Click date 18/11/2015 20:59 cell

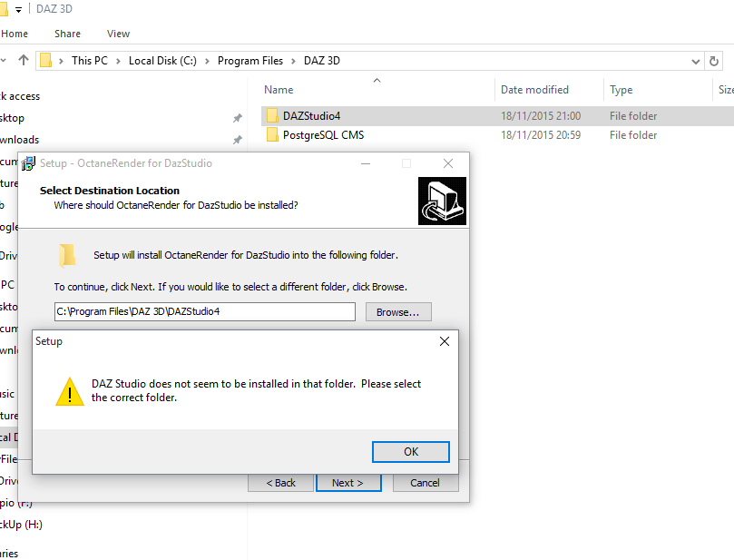[541, 135]
